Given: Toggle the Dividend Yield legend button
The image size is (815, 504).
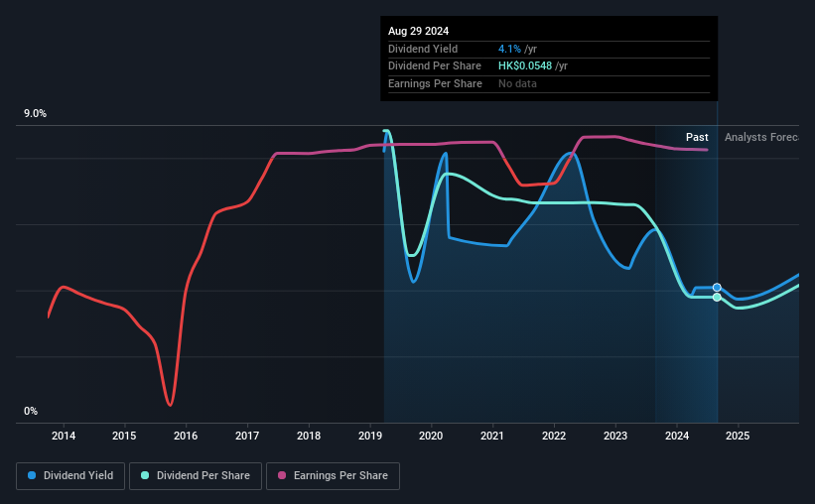Looking at the screenshot, I should tap(70, 476).
